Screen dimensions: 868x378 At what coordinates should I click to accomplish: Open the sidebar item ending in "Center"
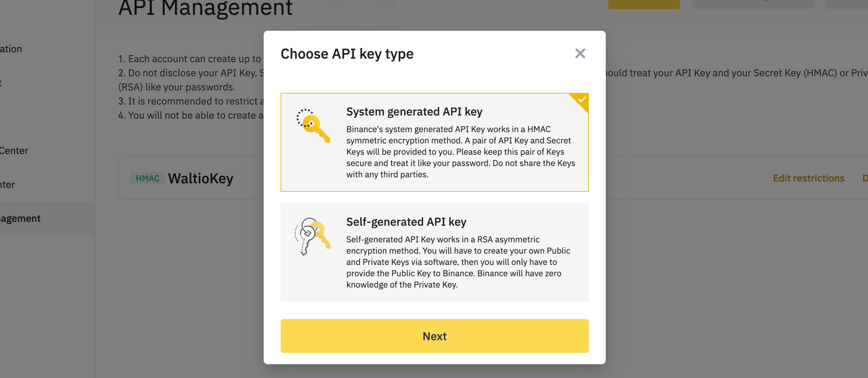[14, 151]
